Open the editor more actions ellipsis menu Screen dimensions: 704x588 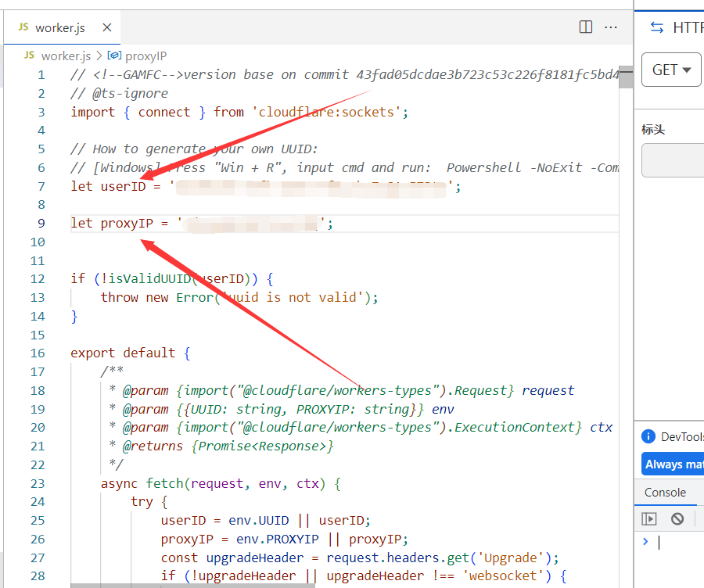(611, 27)
